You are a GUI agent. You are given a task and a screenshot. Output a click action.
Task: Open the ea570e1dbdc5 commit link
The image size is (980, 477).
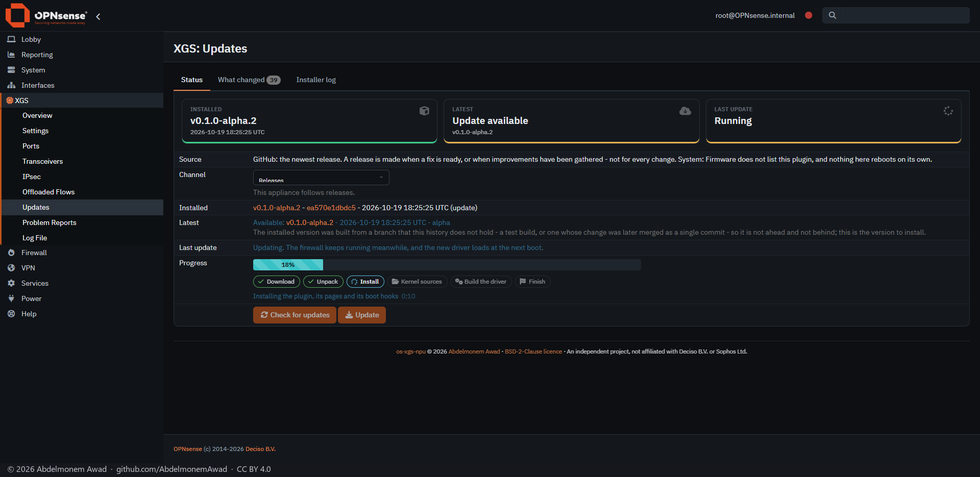[x=331, y=208]
